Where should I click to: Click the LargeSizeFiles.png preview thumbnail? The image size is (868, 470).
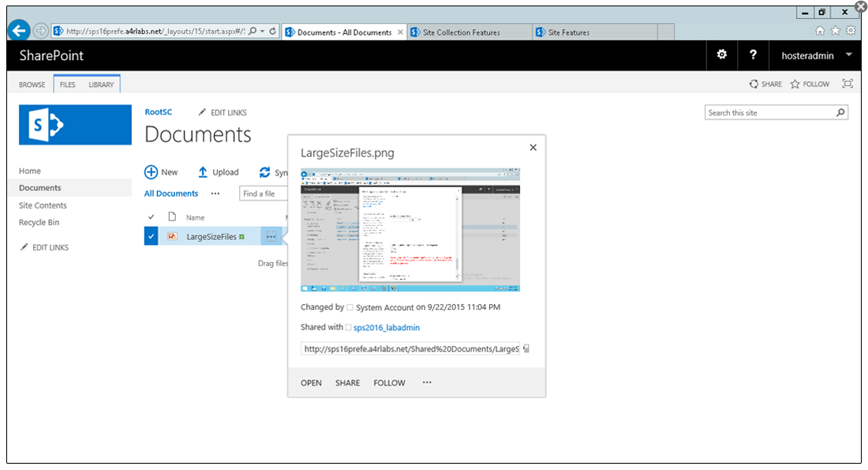pos(410,230)
